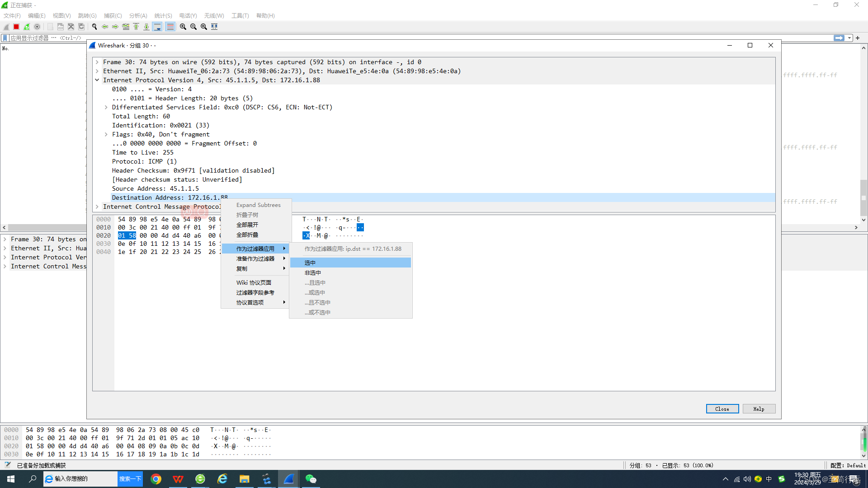Viewport: 868px width, 488px height.
Task: Go to a specified packet icon
Action: (x=126, y=27)
